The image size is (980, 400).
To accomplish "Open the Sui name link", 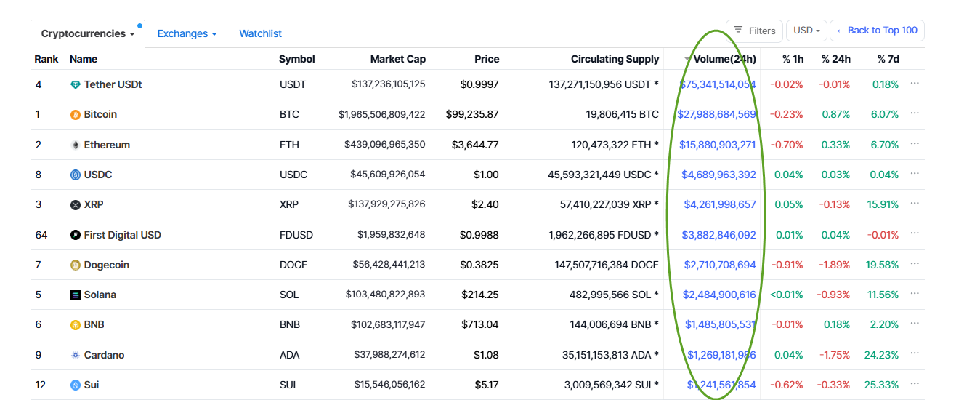I will click(91, 385).
